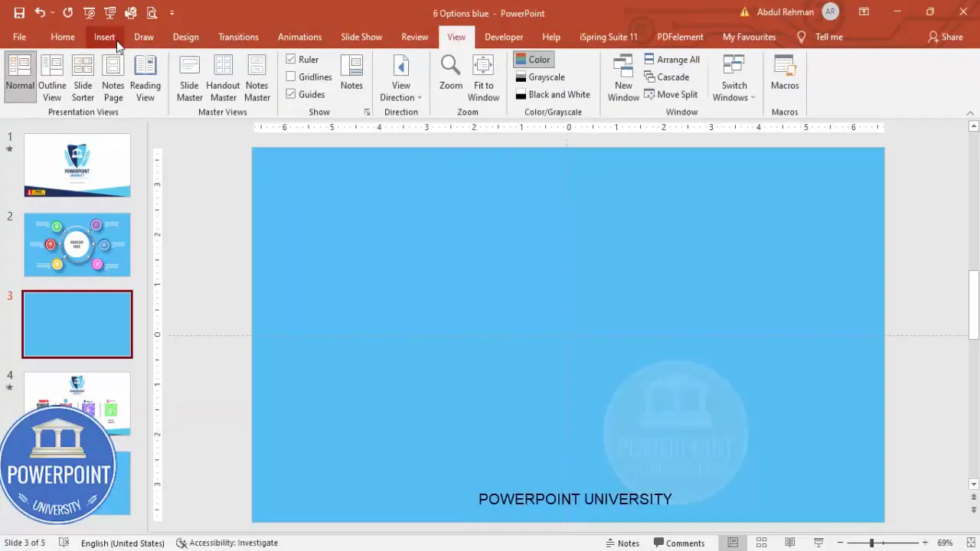
Task: Open the Undo history dropdown arrow
Action: point(52,13)
